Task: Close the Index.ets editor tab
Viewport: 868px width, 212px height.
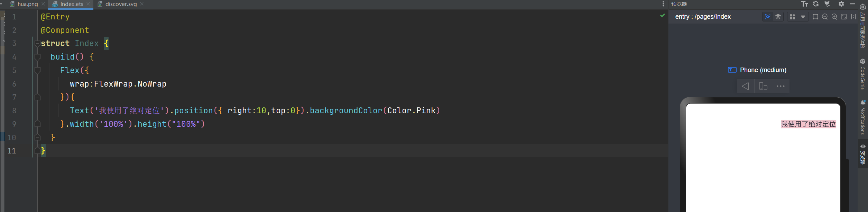Action: point(88,4)
